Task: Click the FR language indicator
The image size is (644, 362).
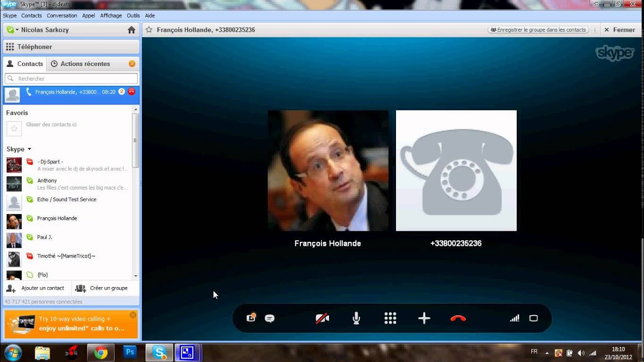Action: point(534,352)
